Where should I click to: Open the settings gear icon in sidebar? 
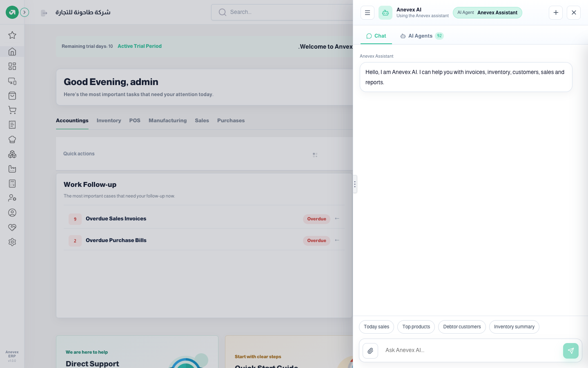[12, 242]
